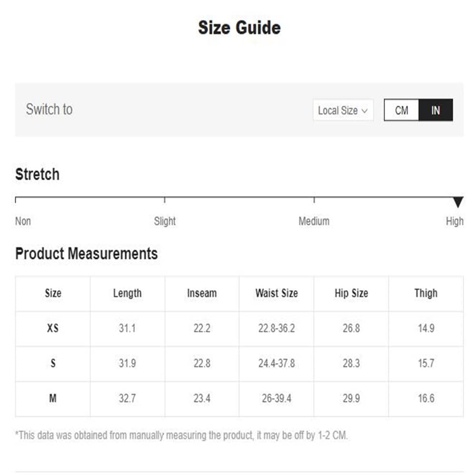The height and width of the screenshot is (476, 476).
Task: Click the High stretch triangle marker
Action: pyautogui.click(x=458, y=202)
